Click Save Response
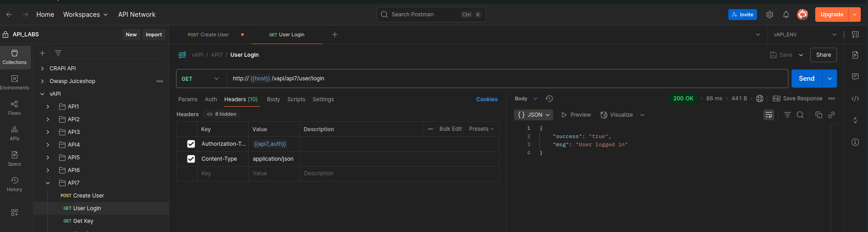The width and height of the screenshot is (868, 232). 798,99
